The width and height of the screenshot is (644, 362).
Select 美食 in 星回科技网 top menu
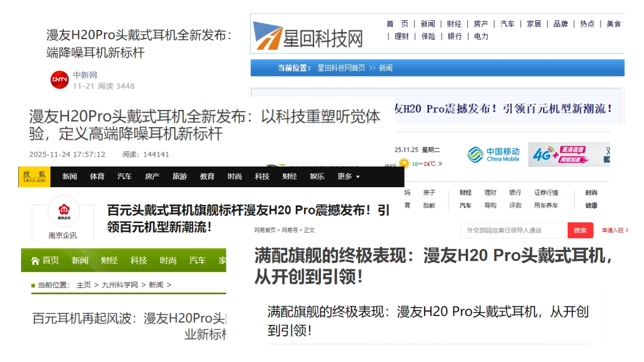[614, 24]
